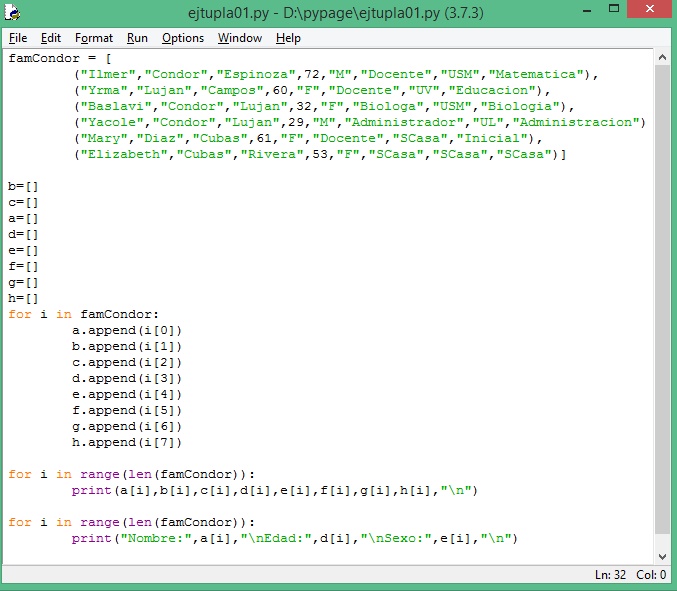Click the a.append(i[0]) line
The width and height of the screenshot is (677, 591).
[x=127, y=330]
